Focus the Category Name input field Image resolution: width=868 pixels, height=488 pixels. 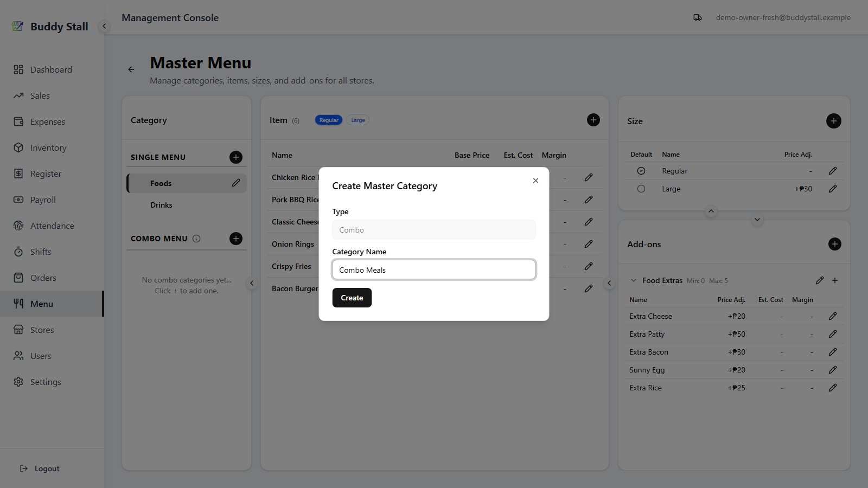pyautogui.click(x=434, y=269)
